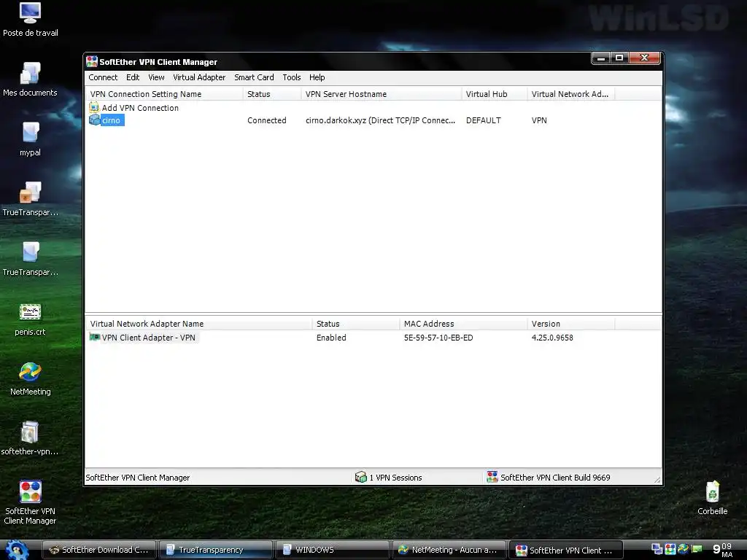
Task: Switch to TrueTransparency taskbar window
Action: (x=216, y=550)
